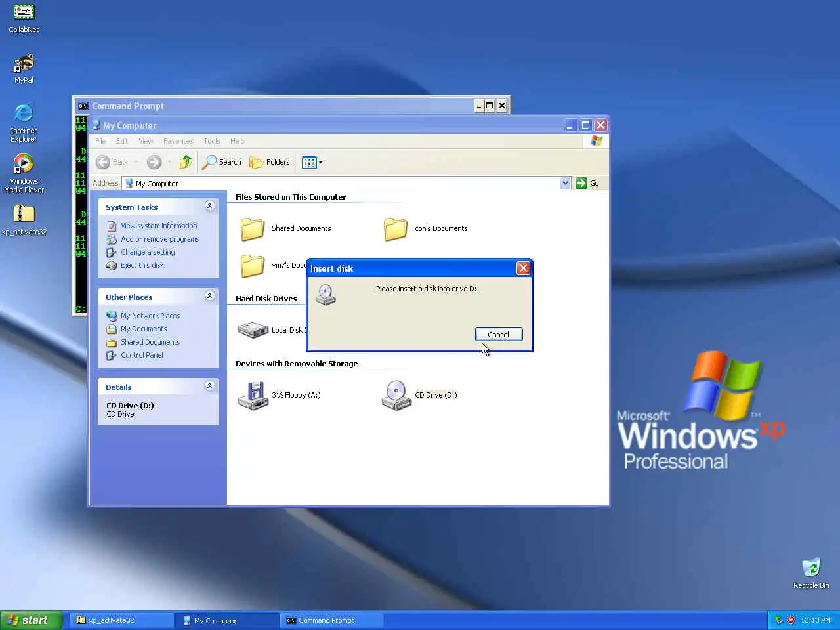Select the 3½ Floppy (A:) drive
Image resolution: width=840 pixels, height=630 pixels.
[x=280, y=396]
